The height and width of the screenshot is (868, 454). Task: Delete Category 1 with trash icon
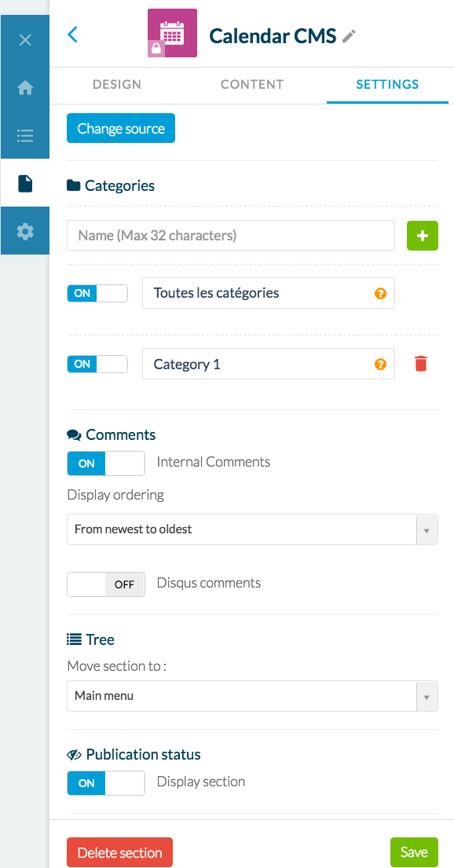tap(421, 364)
